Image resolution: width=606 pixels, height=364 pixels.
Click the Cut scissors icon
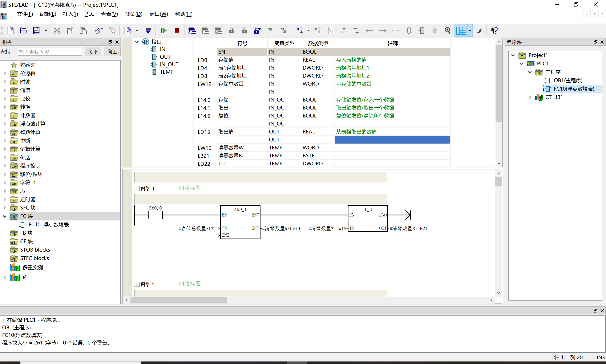pyautogui.click(x=57, y=30)
